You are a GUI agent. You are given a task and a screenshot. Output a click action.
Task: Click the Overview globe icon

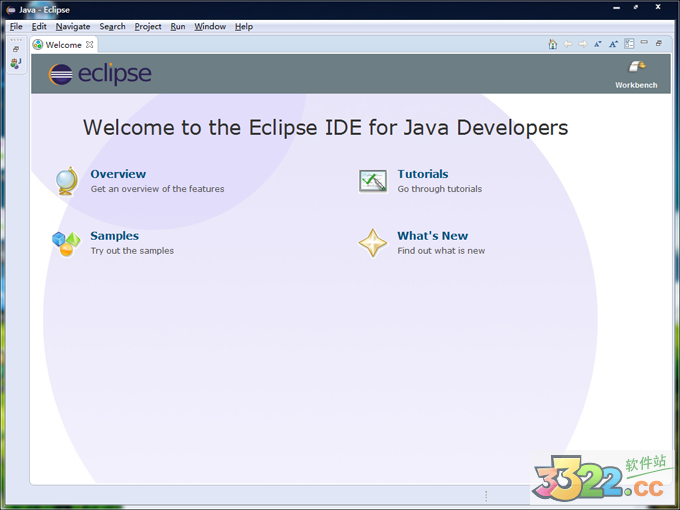tap(67, 181)
